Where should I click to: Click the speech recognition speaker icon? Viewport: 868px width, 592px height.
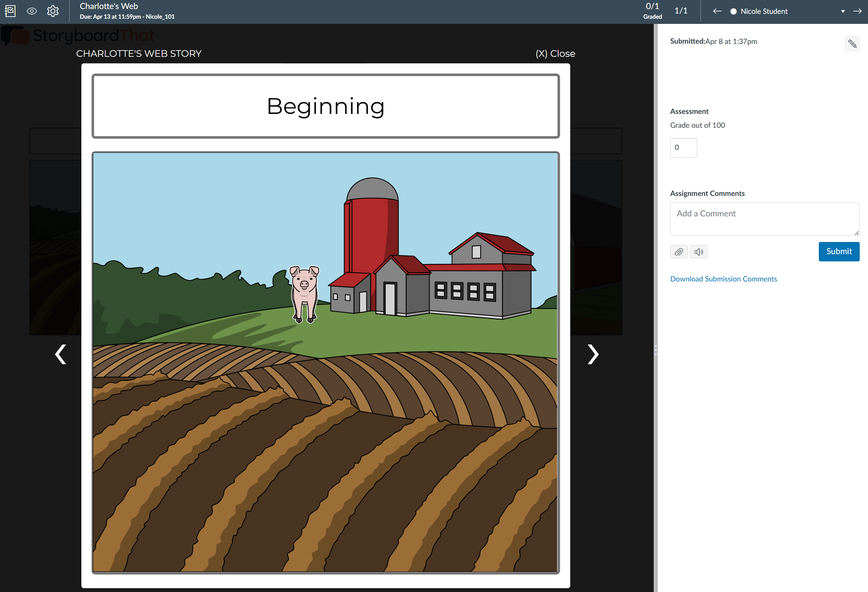pyautogui.click(x=698, y=252)
